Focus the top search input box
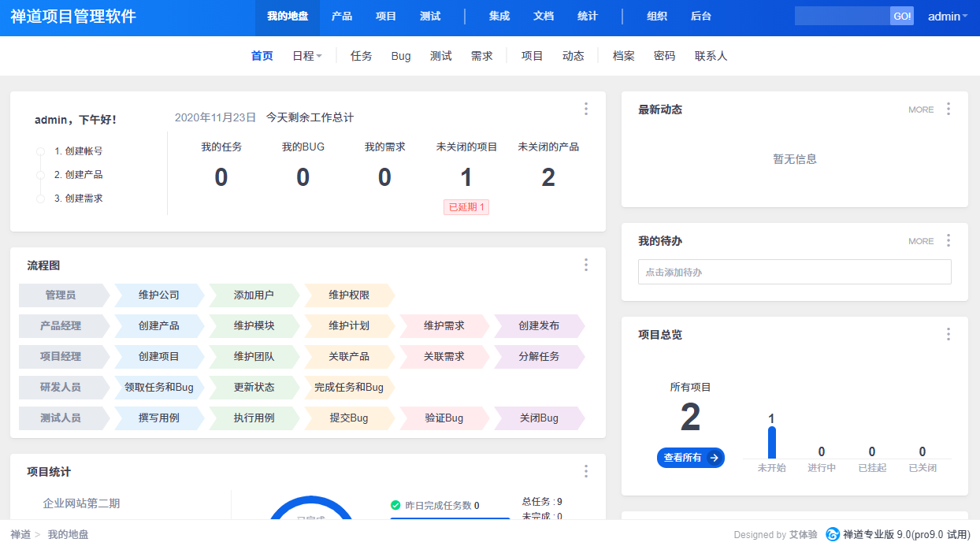Screen dimensions: 980x546 842,17
